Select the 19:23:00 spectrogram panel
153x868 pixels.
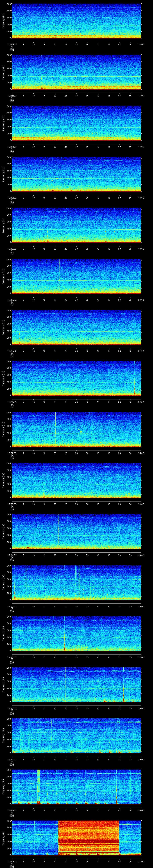coord(76,480)
